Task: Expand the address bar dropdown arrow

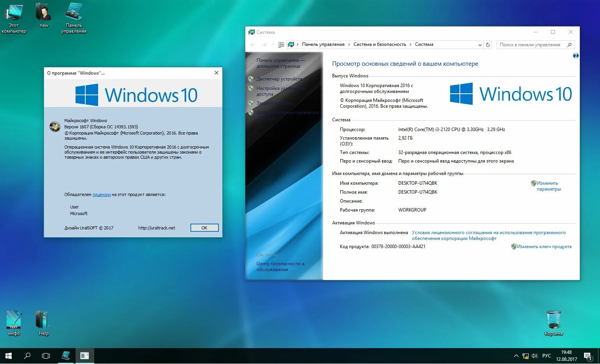Action: (x=480, y=44)
